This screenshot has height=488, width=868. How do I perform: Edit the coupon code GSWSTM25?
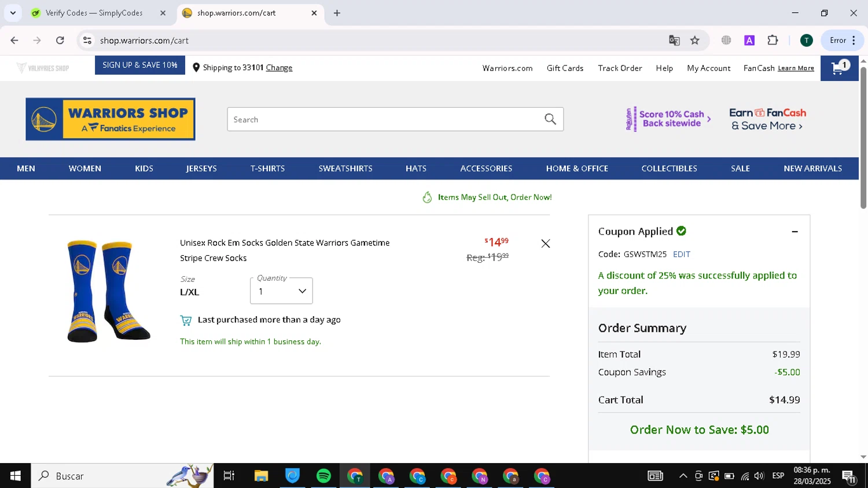point(681,254)
